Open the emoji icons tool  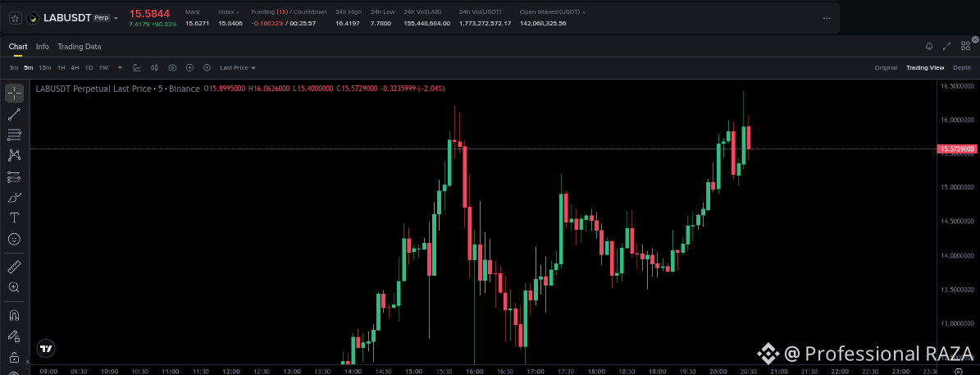coord(15,239)
